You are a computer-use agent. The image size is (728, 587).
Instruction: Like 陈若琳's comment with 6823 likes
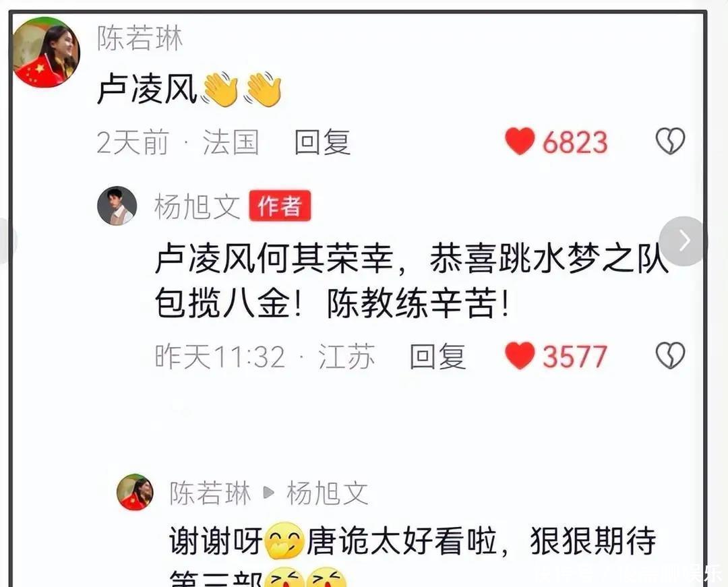[520, 141]
